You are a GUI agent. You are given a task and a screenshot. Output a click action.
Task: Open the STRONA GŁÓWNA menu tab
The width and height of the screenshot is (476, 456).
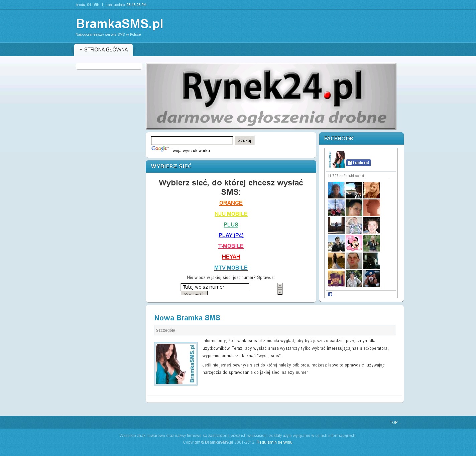[106, 49]
